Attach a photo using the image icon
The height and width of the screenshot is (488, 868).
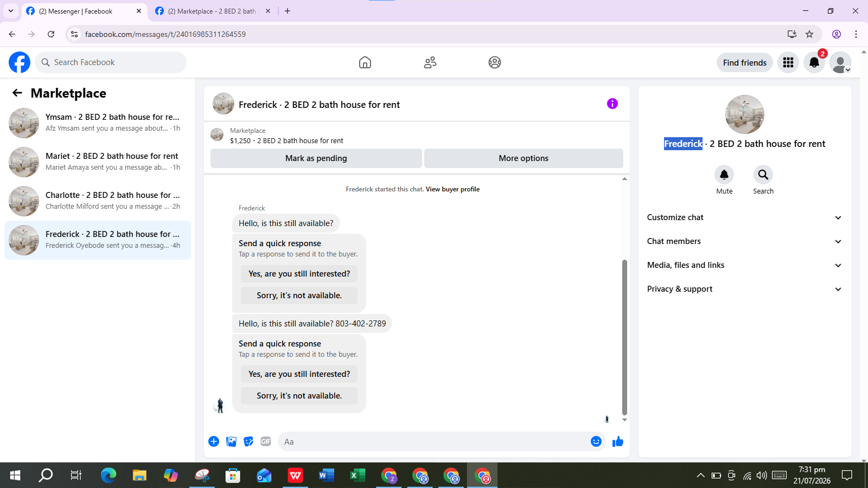pyautogui.click(x=232, y=441)
